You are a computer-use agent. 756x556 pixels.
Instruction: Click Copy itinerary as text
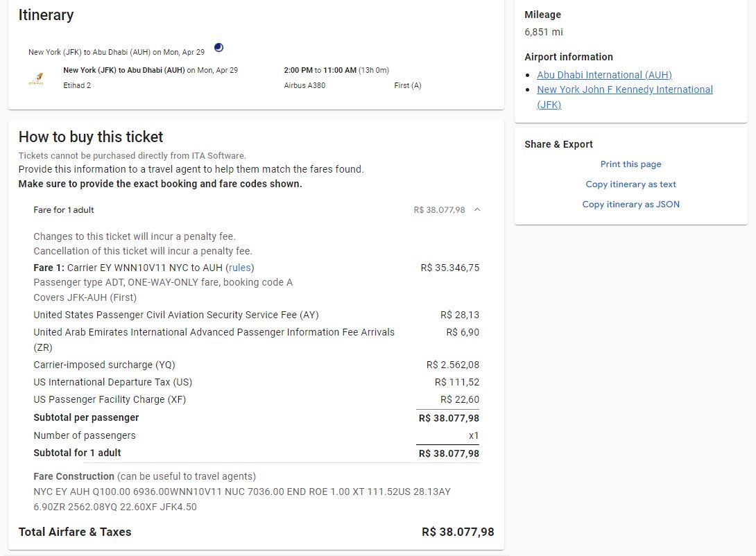pos(630,184)
